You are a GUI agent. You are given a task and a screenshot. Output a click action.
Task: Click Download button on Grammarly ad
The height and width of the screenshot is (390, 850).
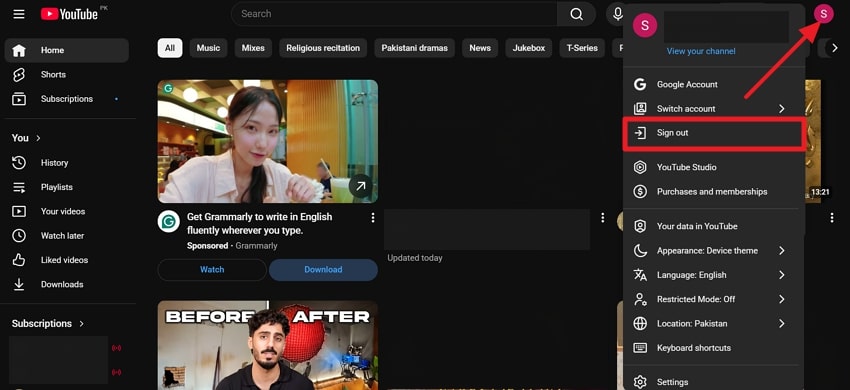pyautogui.click(x=323, y=270)
